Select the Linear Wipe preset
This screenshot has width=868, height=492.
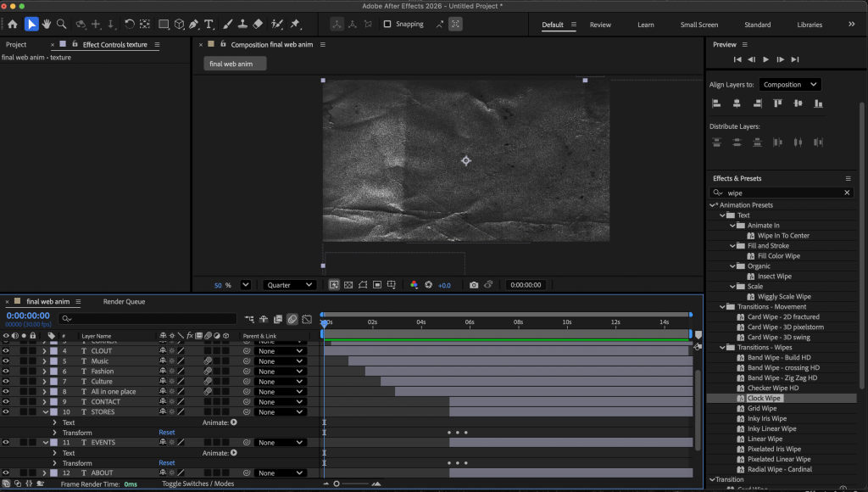[x=765, y=439]
